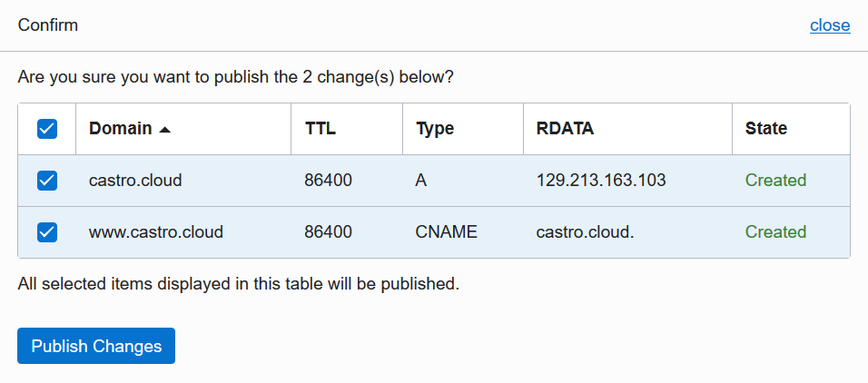This screenshot has height=383, width=868.
Task: Click the State column header
Action: click(765, 129)
